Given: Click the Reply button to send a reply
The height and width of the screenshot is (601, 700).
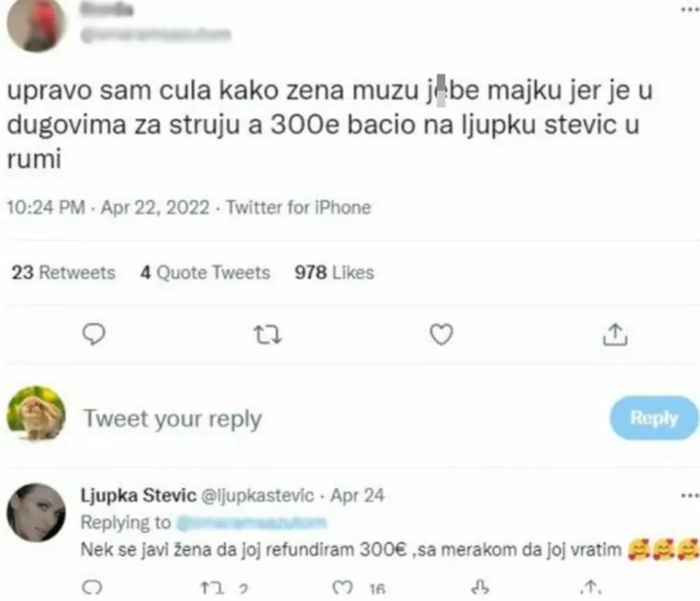Looking at the screenshot, I should (653, 418).
